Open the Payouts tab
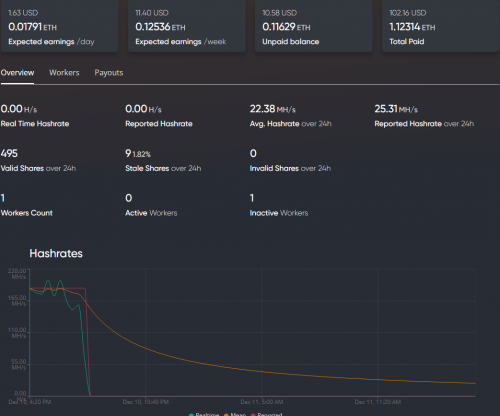Screen dimensions: 500x416 [x=109, y=73]
